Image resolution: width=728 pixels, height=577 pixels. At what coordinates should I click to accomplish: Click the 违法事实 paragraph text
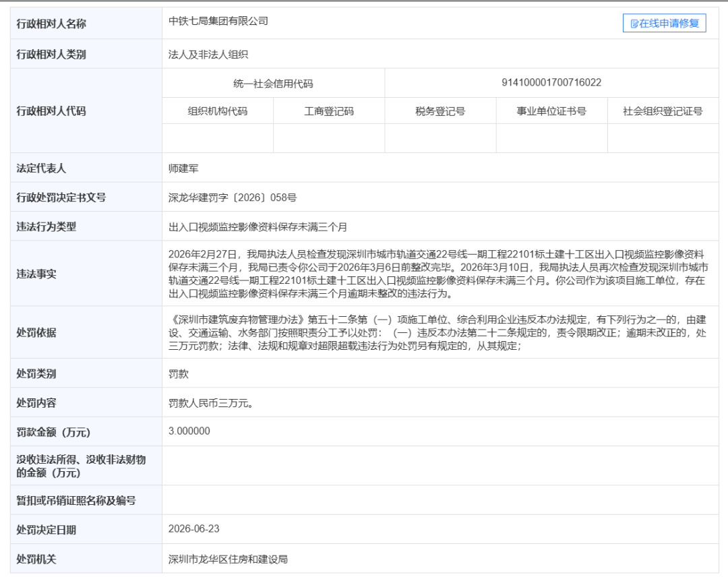[438, 274]
